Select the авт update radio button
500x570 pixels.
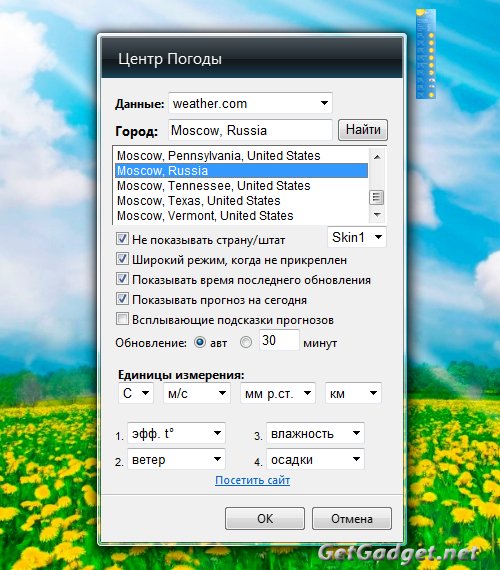point(200,342)
